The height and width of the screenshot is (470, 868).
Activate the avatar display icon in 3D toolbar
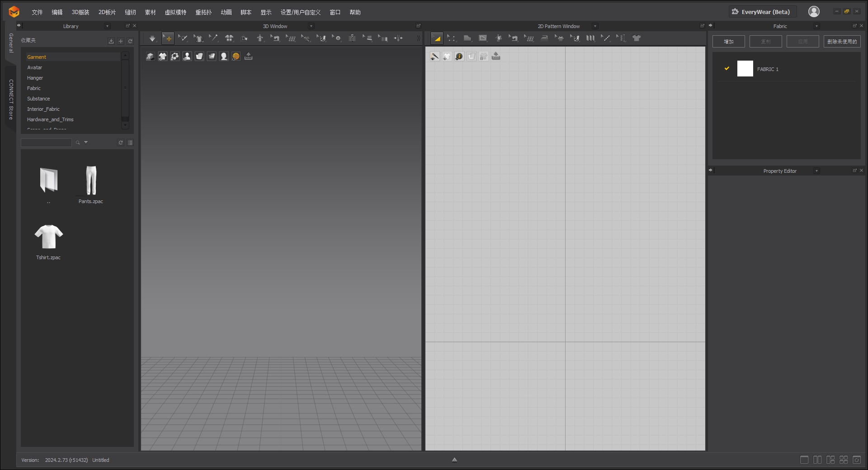tap(187, 56)
